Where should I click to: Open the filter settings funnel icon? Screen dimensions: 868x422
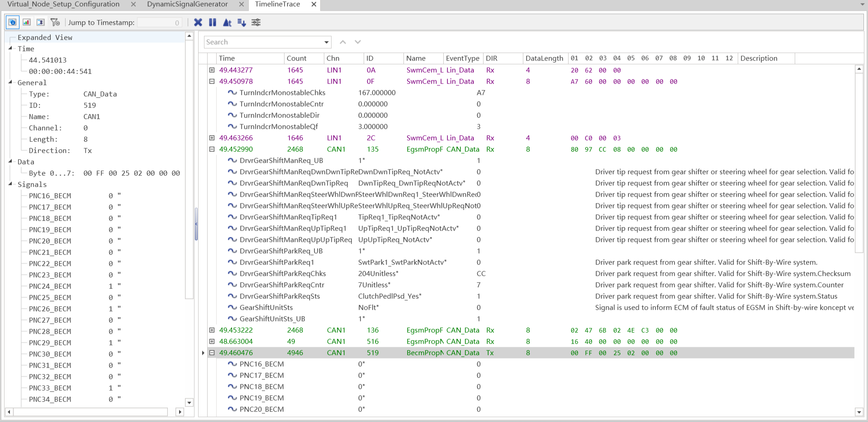click(55, 22)
